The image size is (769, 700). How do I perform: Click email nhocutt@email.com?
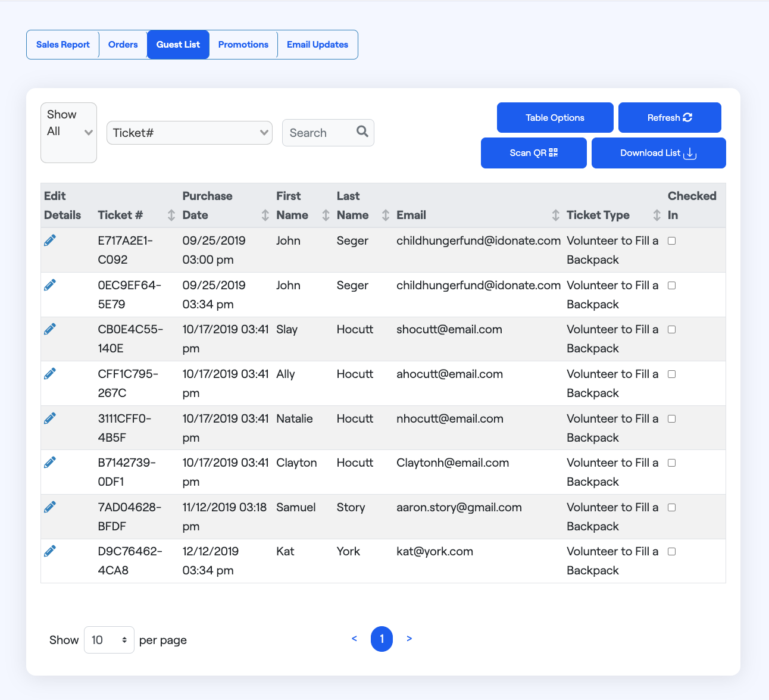click(450, 418)
